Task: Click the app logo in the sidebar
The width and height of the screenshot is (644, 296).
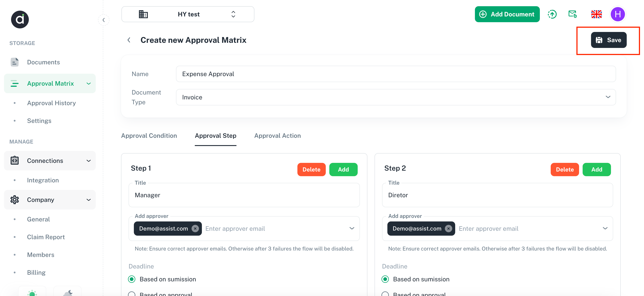Action: click(20, 20)
